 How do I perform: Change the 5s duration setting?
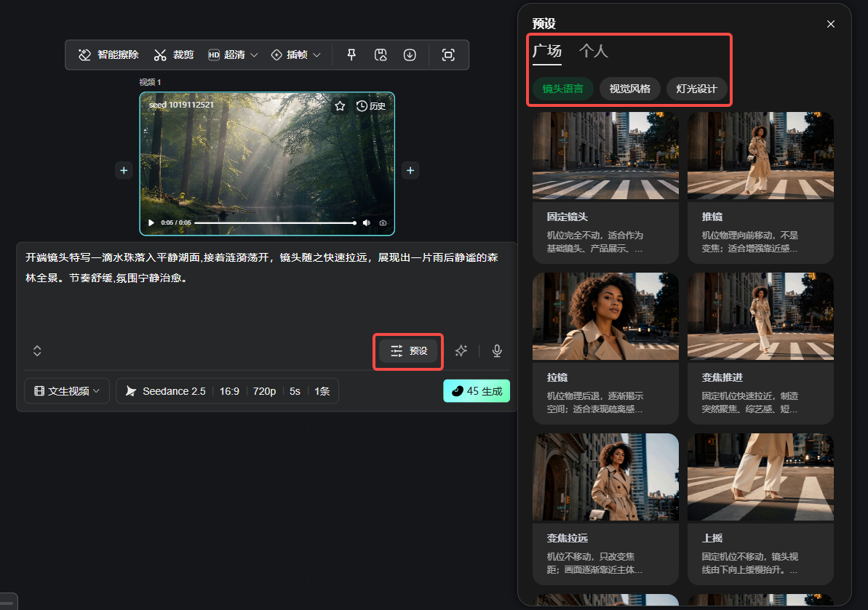pos(295,391)
